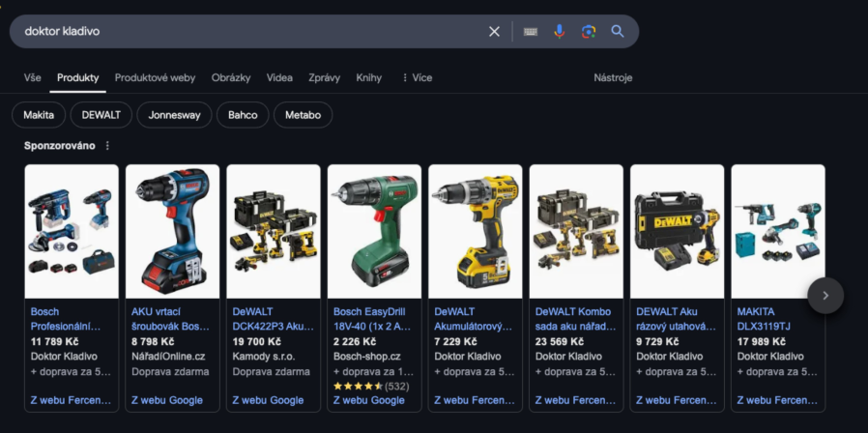Viewport: 868px width, 433px height.
Task: Expand the Více menu
Action: coord(417,77)
